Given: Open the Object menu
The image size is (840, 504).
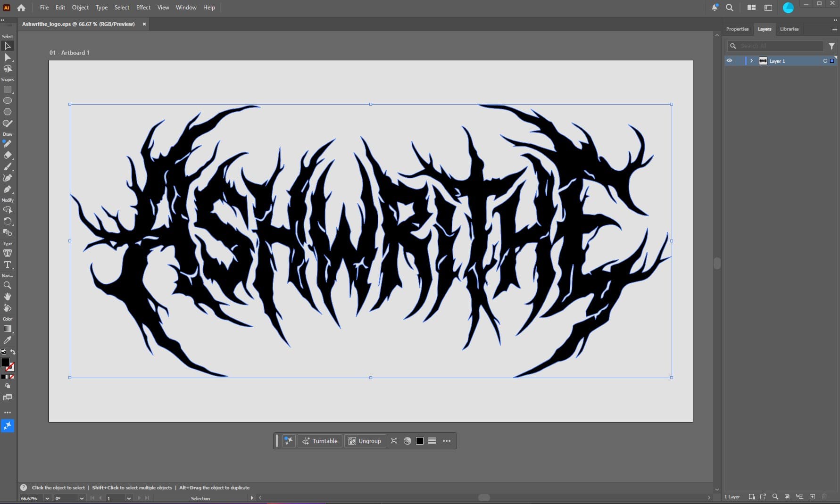Looking at the screenshot, I should (80, 8).
